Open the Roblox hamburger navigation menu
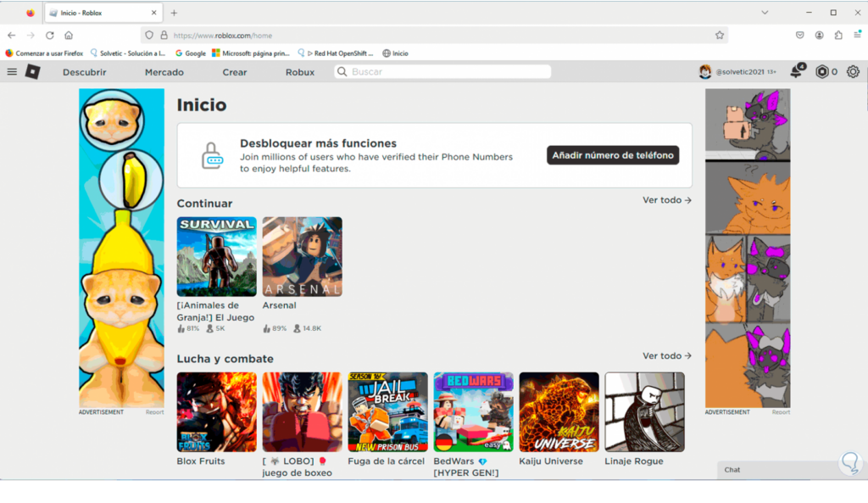 pyautogui.click(x=12, y=72)
